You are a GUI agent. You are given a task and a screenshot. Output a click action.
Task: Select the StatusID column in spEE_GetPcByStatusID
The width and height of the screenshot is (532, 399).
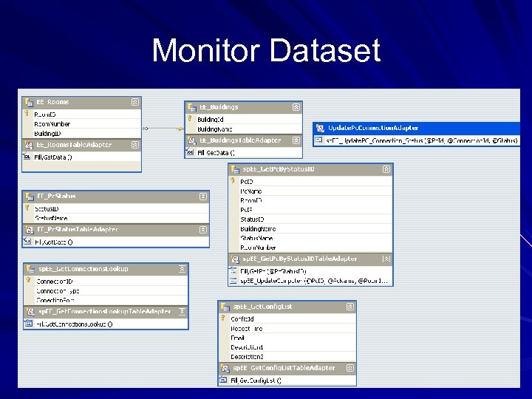[x=252, y=219]
